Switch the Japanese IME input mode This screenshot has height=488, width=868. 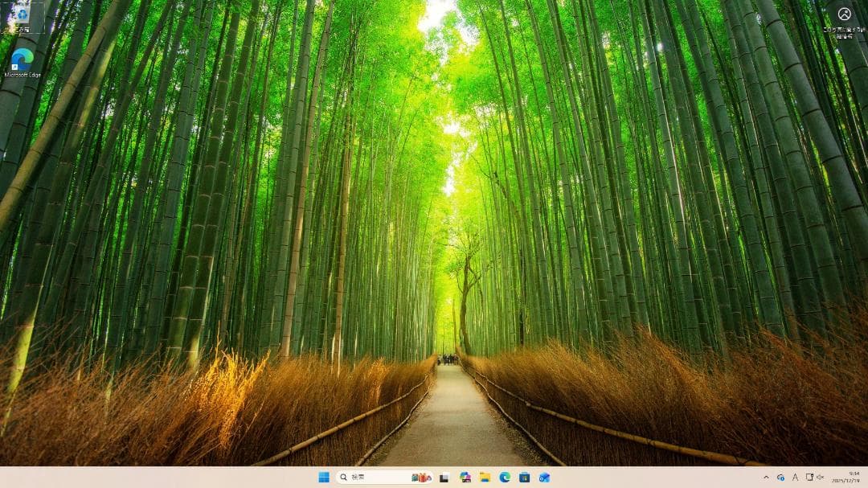[796, 478]
